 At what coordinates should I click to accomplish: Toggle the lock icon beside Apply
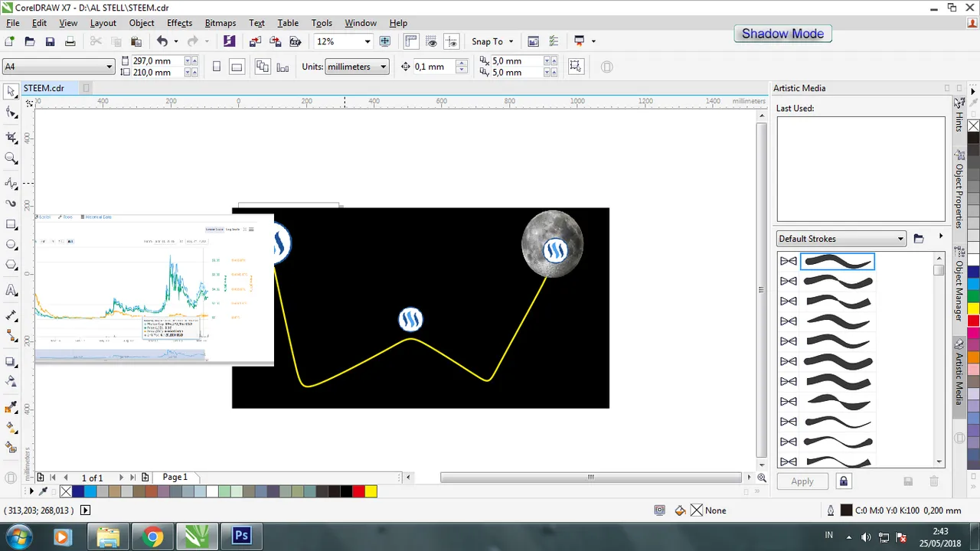pos(843,481)
